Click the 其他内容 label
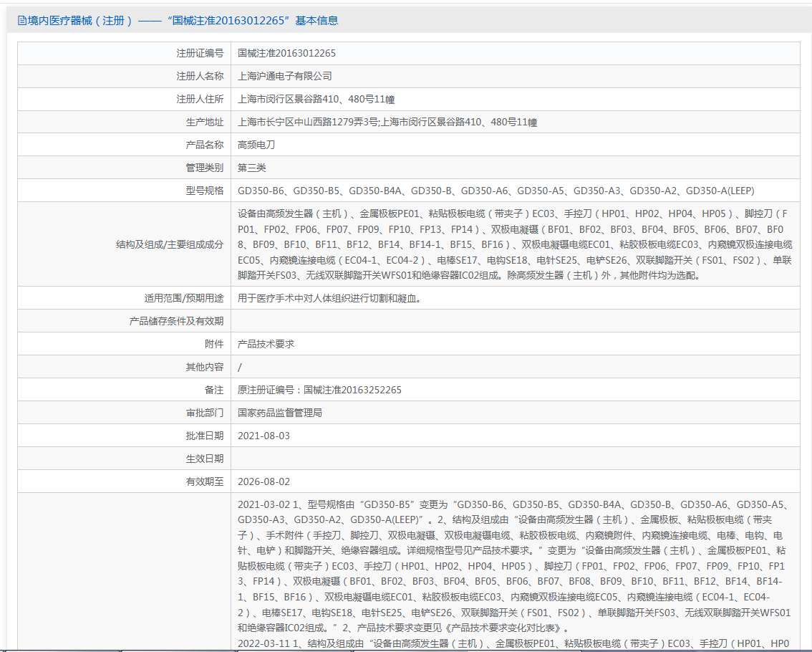 (205, 366)
